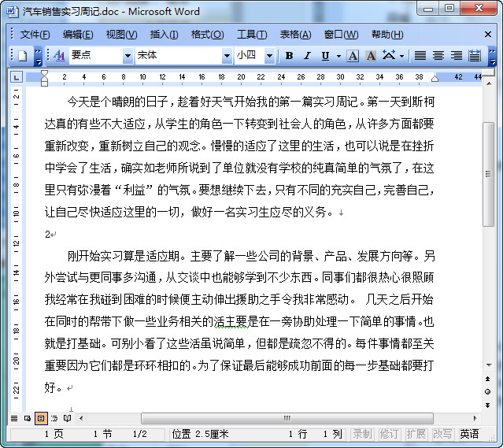This screenshot has width=503, height=448.
Task: Go to next page browse button
Action: click(488, 405)
